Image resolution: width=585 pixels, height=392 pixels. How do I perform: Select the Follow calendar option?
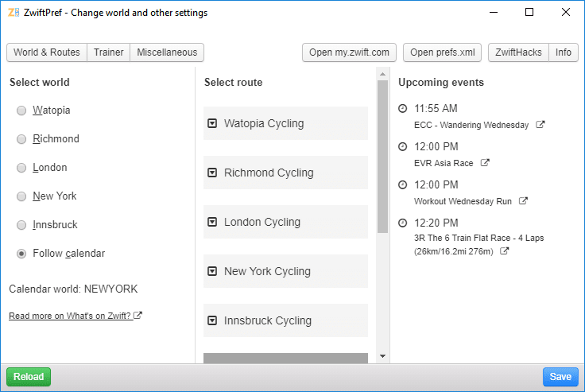[x=21, y=254]
